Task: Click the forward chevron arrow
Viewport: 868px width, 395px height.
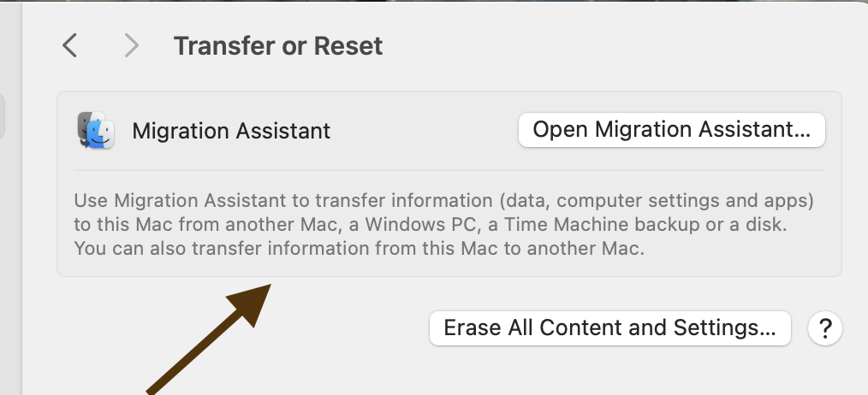Action: pyautogui.click(x=131, y=45)
